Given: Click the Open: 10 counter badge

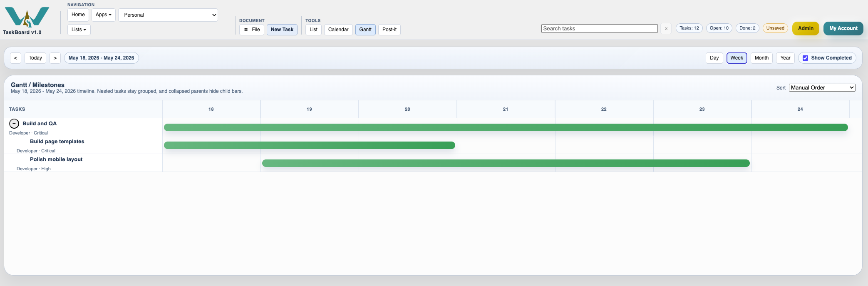Looking at the screenshot, I should pos(719,28).
